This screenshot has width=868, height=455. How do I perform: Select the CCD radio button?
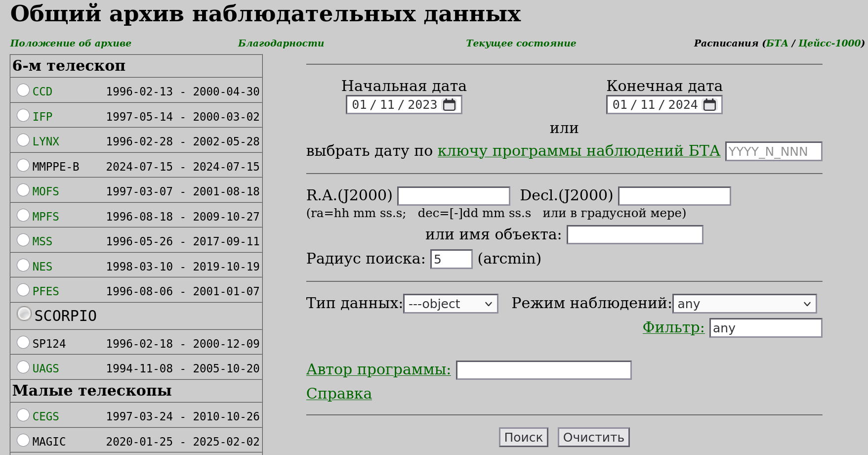pos(23,90)
